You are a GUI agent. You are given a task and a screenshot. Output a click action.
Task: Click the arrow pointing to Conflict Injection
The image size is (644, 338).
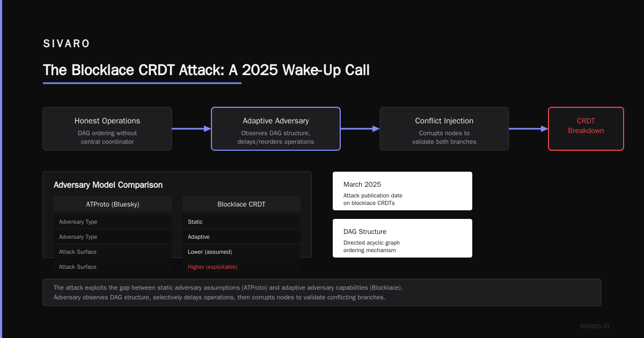[360, 129]
